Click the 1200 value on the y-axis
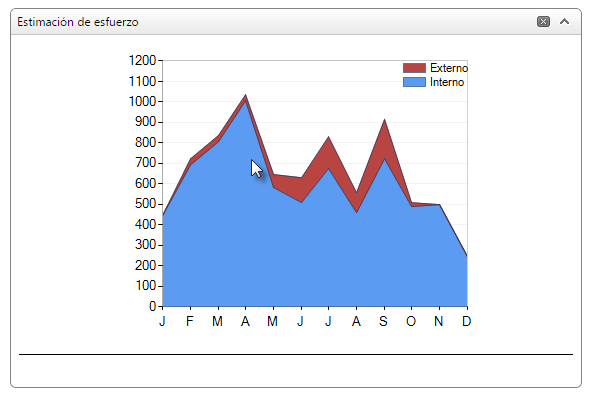 coord(142,60)
